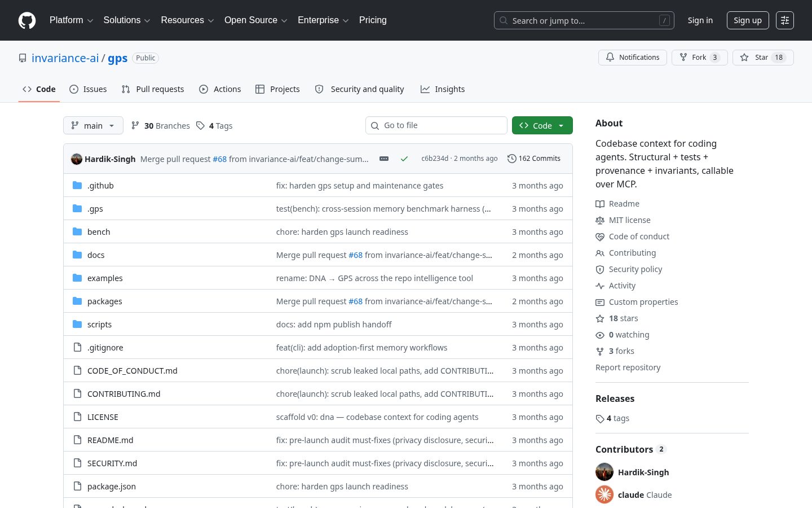Open the CODE_OF_CONDUCT.md file

click(133, 371)
